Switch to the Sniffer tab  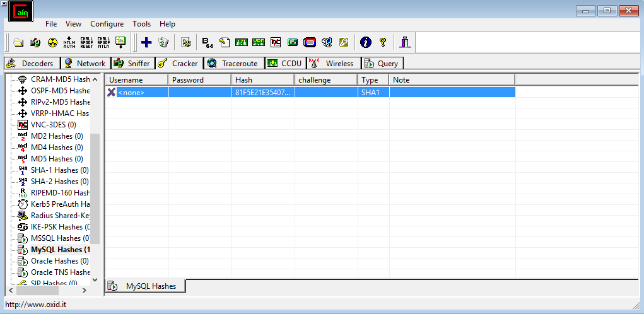point(132,63)
